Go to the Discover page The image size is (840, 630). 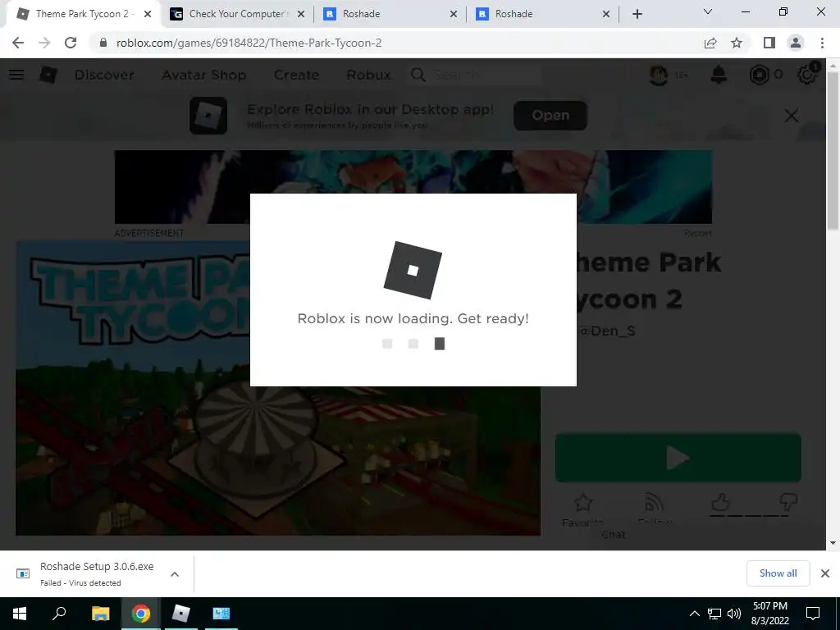104,75
